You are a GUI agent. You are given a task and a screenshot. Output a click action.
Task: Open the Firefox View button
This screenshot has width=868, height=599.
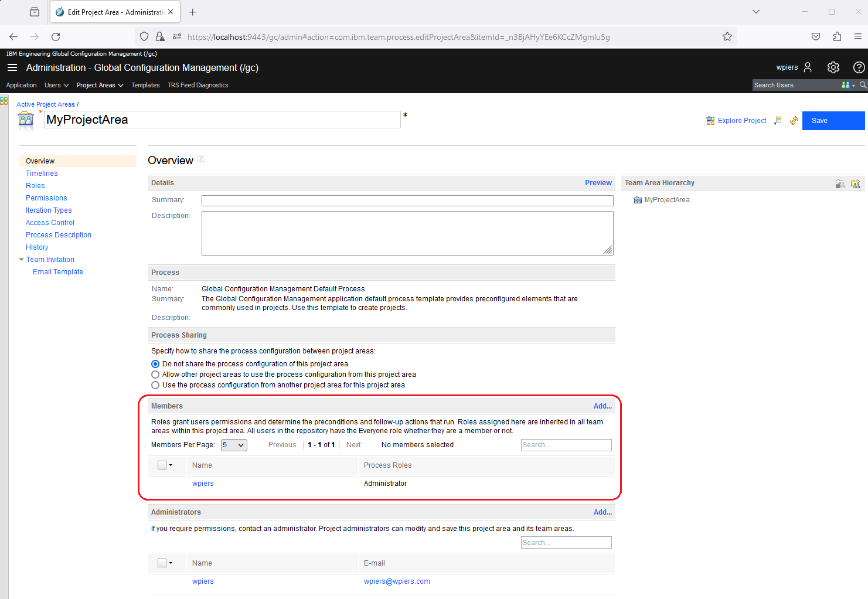coord(35,12)
